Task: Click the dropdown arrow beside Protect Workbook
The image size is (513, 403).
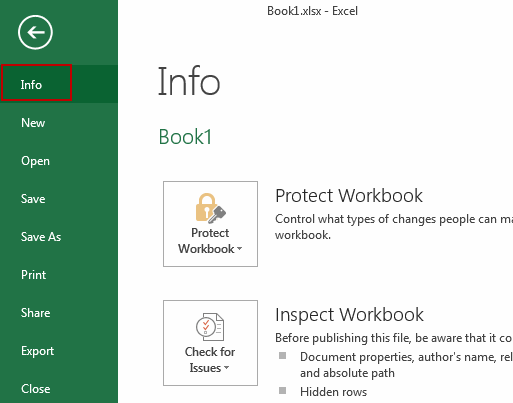Action: (239, 249)
